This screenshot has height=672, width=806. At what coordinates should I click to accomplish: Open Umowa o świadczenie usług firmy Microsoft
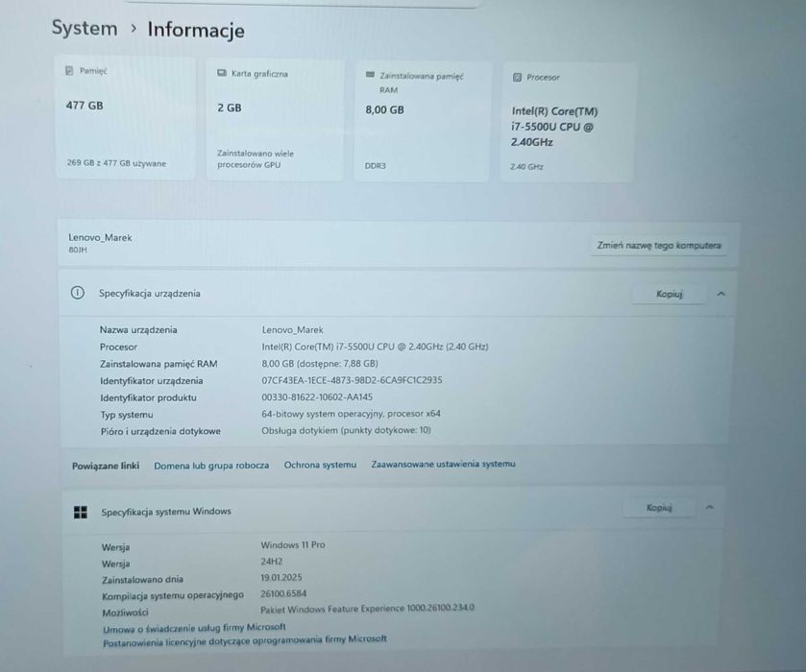(194, 627)
